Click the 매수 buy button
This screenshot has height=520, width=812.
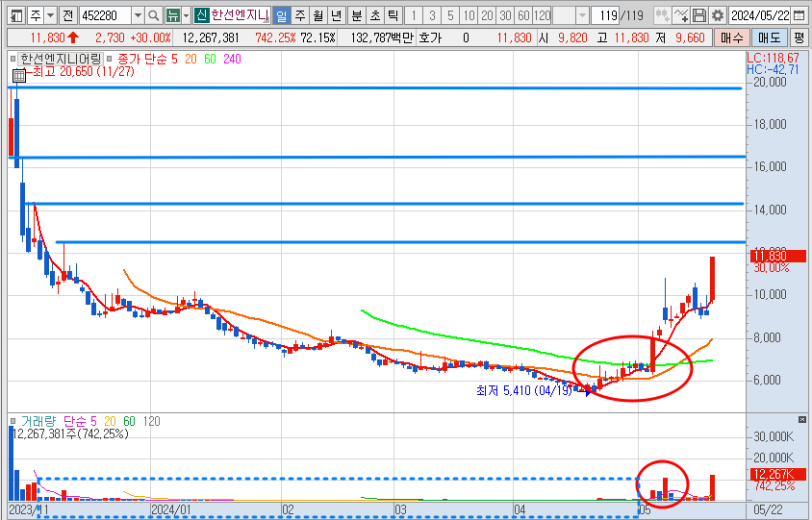click(732, 37)
